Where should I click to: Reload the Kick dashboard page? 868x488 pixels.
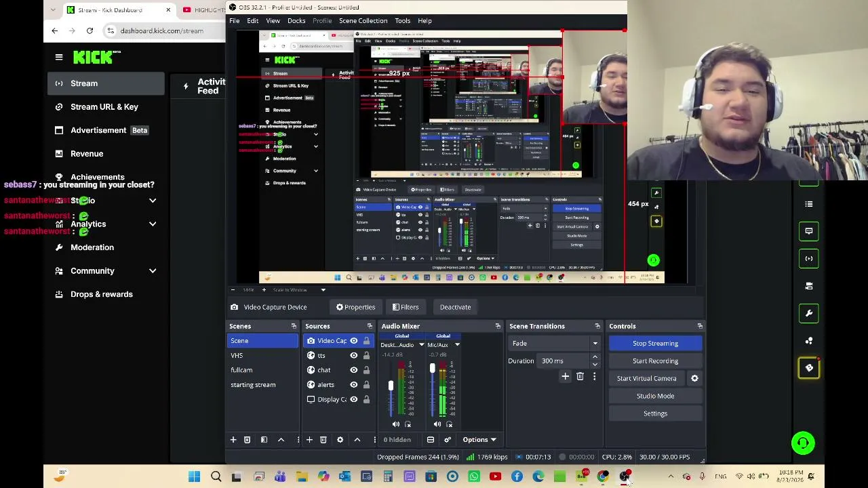tap(90, 30)
